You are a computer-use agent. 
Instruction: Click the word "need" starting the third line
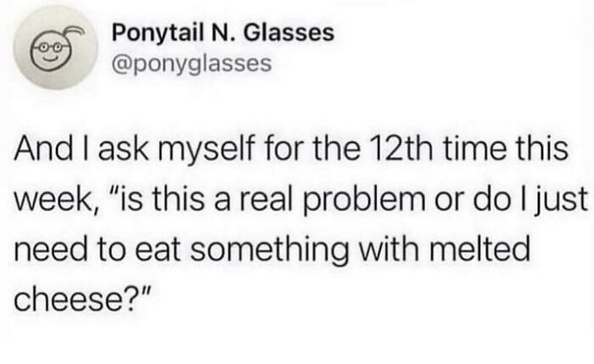tap(50, 249)
